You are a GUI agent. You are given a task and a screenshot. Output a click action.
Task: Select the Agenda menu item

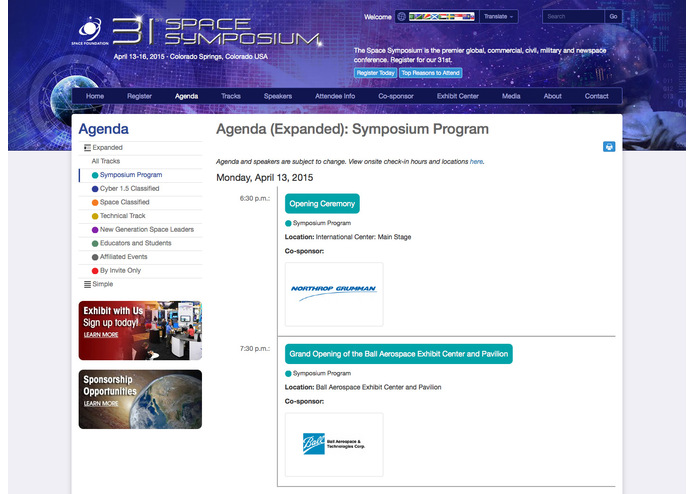pyautogui.click(x=186, y=96)
